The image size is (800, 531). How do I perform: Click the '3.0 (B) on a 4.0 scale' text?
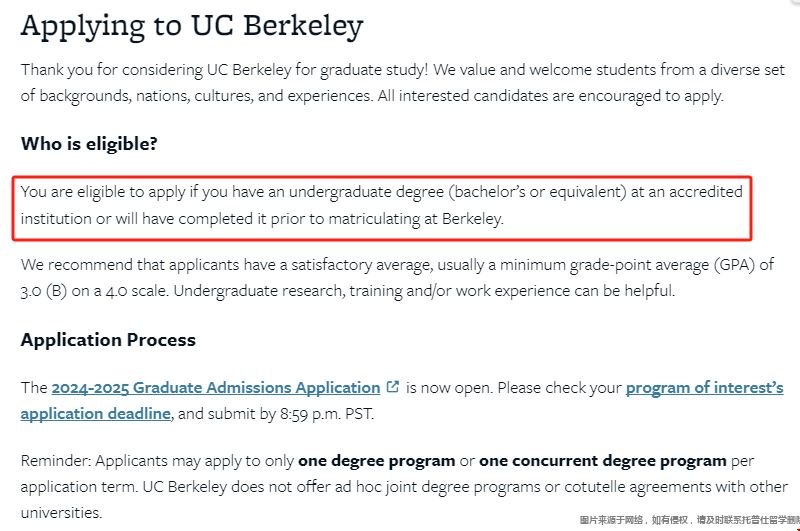94,291
